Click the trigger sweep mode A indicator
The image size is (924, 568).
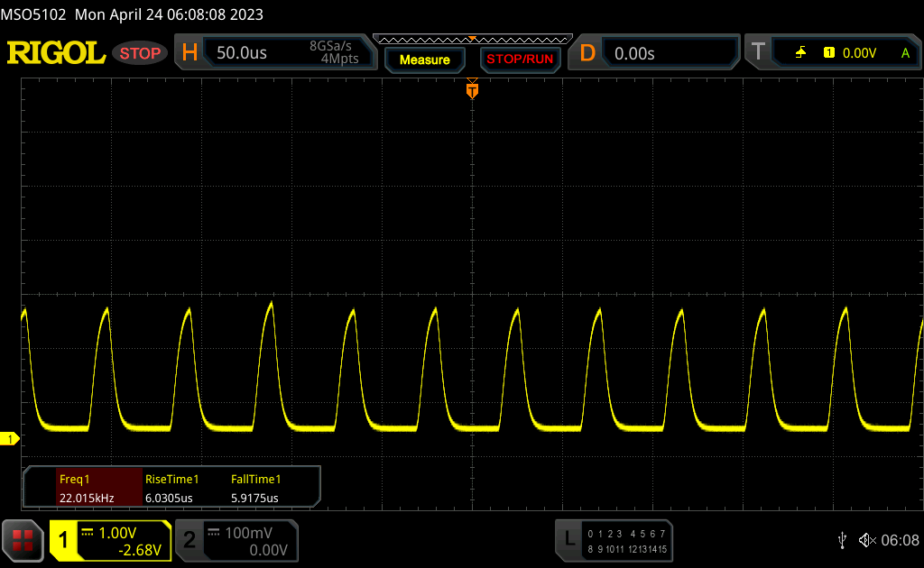pyautogui.click(x=905, y=53)
